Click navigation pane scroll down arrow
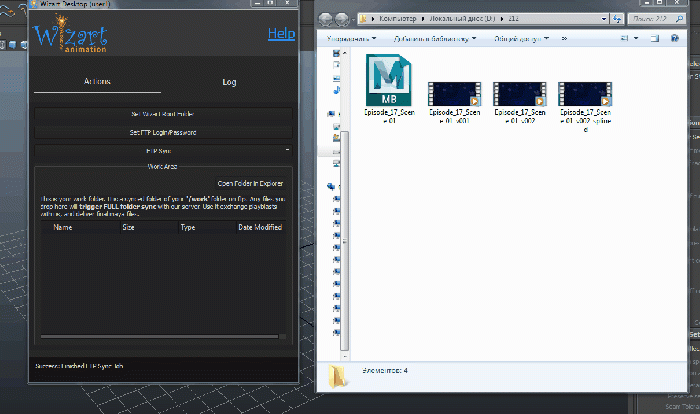 click(x=344, y=357)
